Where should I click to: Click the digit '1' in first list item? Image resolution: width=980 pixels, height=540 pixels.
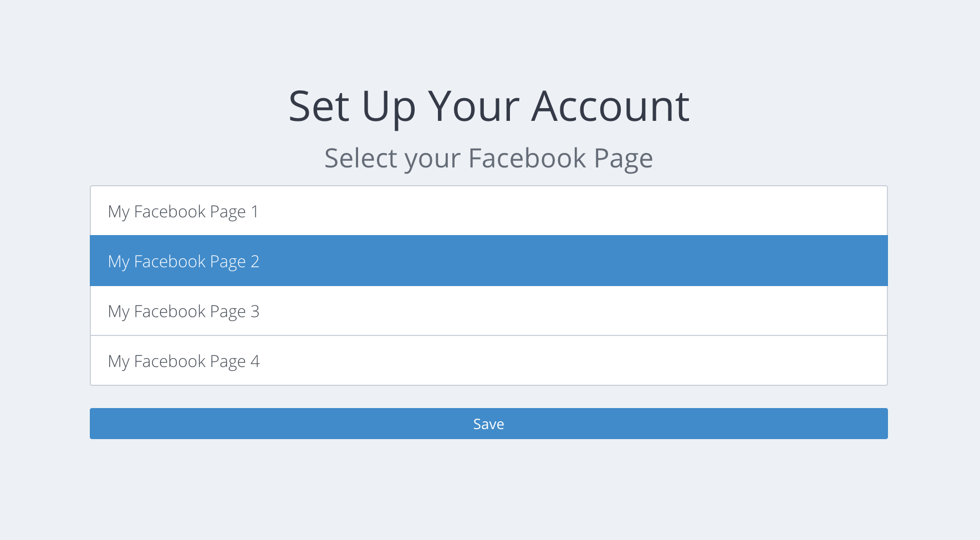(x=255, y=211)
